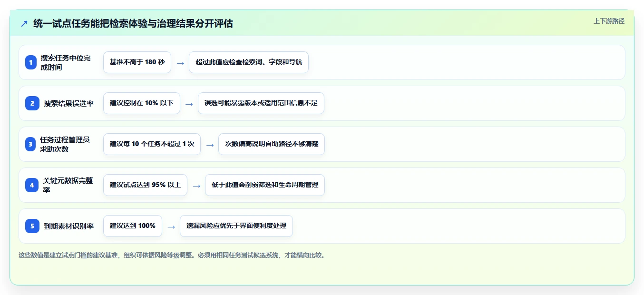Click number badge 2 for 搜索结果误选率

tap(32, 103)
